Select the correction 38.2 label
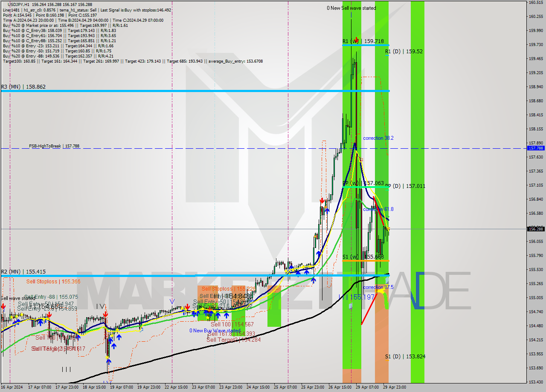This screenshot has width=546, height=392. coord(378,138)
